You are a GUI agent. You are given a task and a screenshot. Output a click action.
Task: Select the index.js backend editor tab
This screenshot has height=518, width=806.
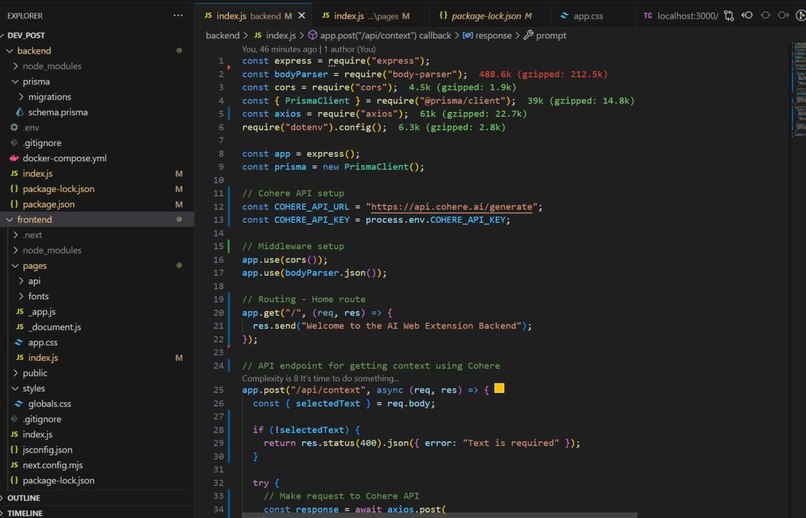pos(254,16)
